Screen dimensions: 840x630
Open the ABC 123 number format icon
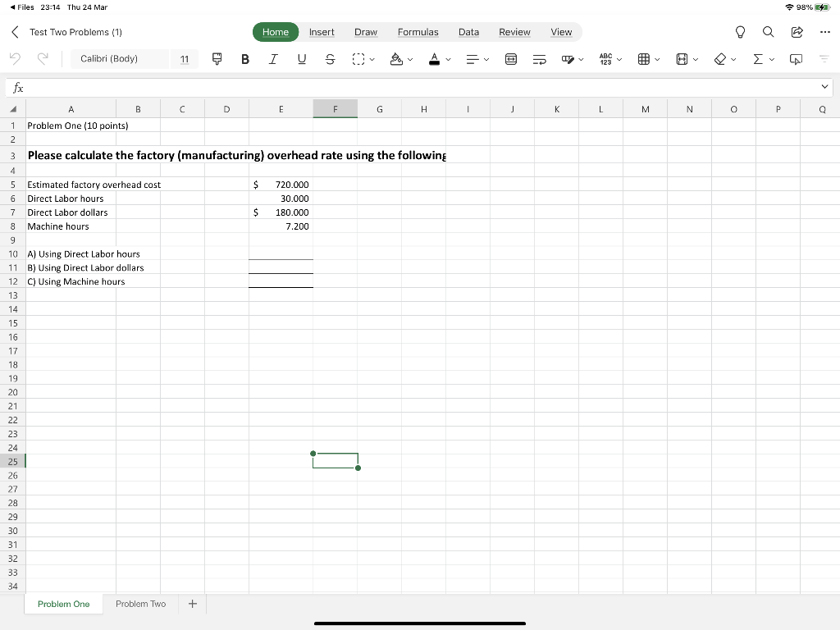(605, 59)
